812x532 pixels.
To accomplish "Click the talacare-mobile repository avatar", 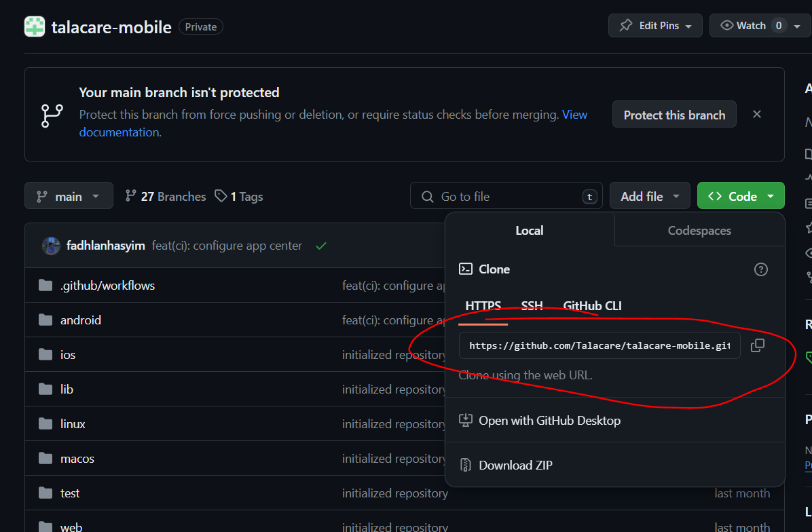I will 34,26.
